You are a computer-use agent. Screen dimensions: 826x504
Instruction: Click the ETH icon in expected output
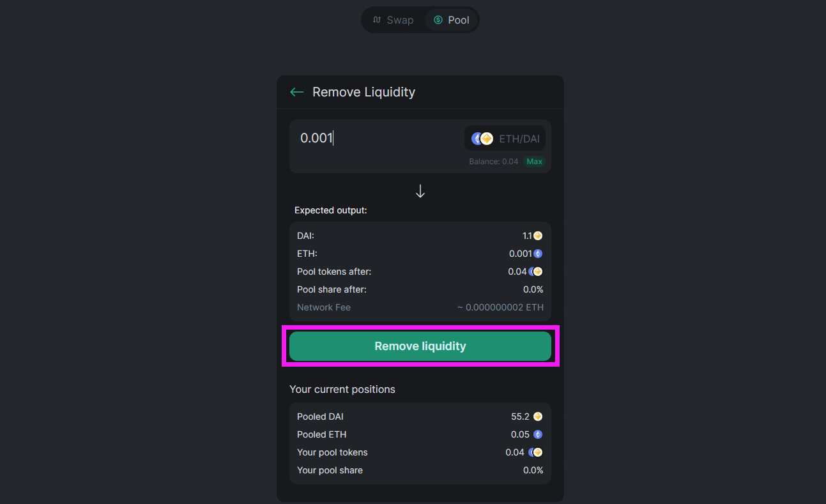pyautogui.click(x=538, y=254)
